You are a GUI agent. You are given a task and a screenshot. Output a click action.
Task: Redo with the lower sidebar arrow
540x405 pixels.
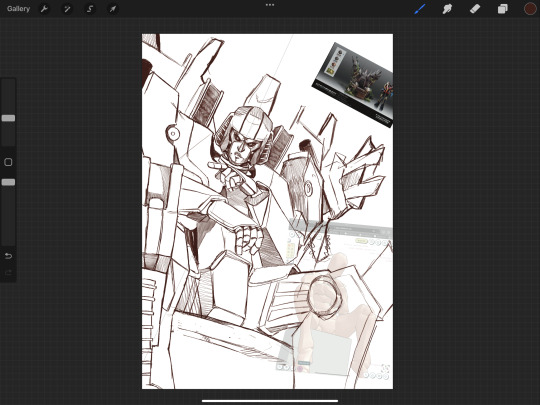click(8, 273)
